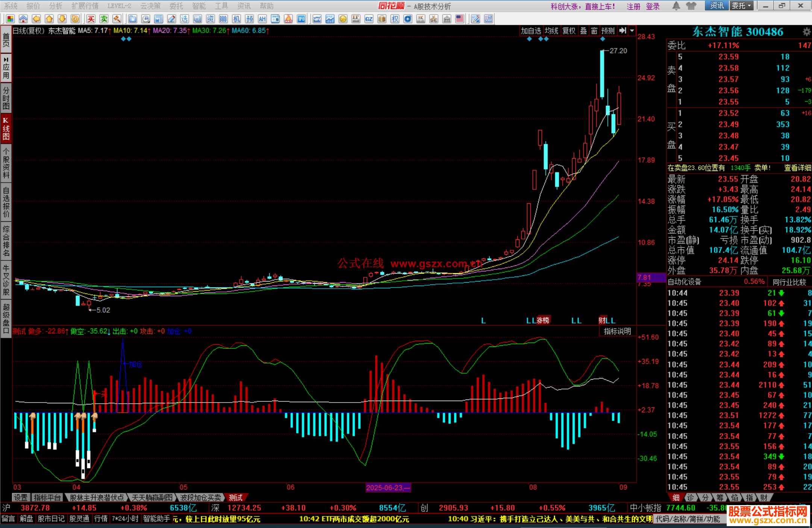Click the jump-to-end arrow beside 预测
The image size is (812, 528).
click(623, 31)
